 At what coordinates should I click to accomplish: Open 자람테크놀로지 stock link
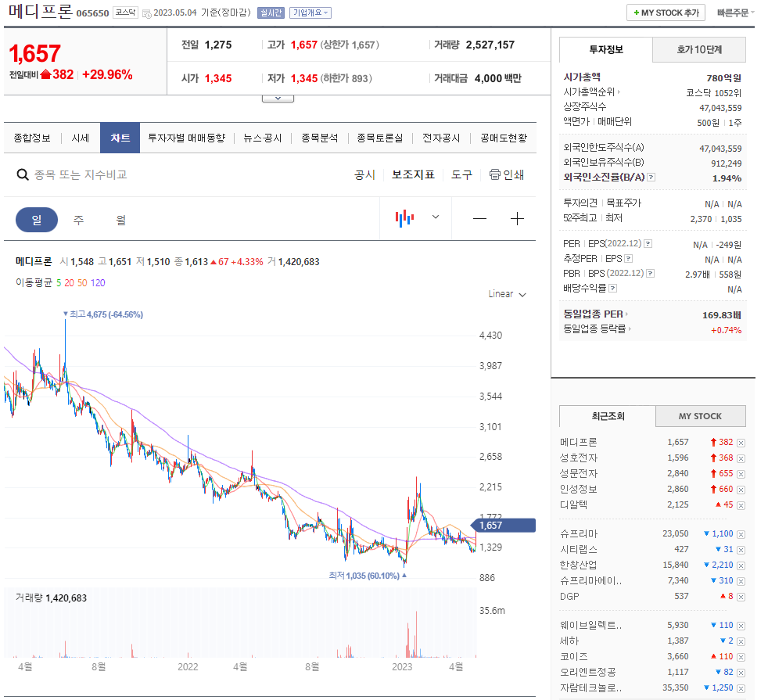tap(590, 687)
